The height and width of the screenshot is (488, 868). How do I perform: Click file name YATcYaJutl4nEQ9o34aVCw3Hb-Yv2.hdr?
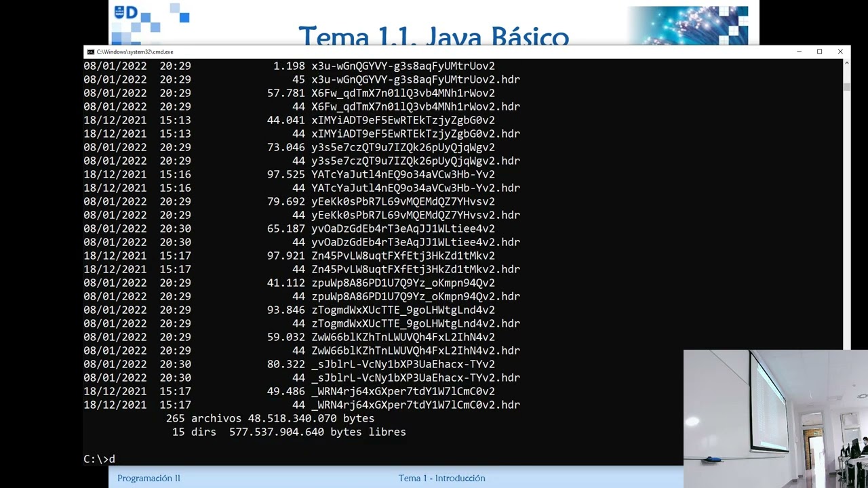(x=416, y=188)
